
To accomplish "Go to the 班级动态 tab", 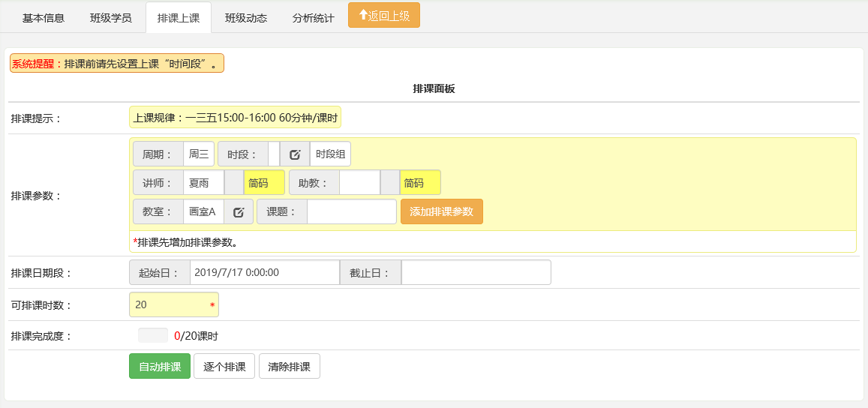I will click(246, 18).
